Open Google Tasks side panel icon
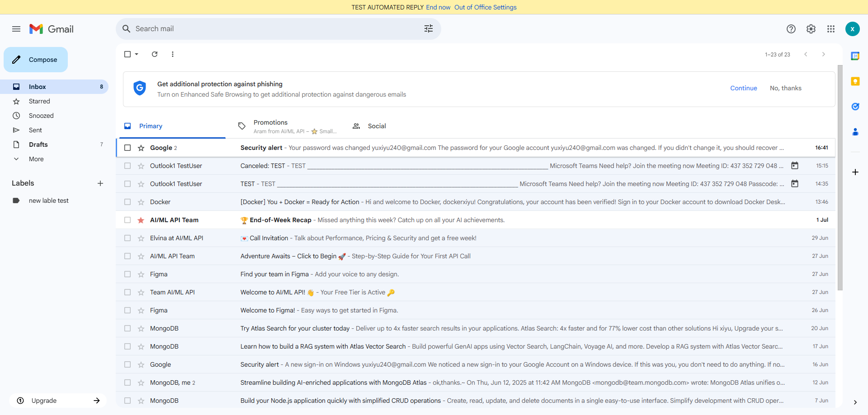The image size is (868, 415). (855, 107)
